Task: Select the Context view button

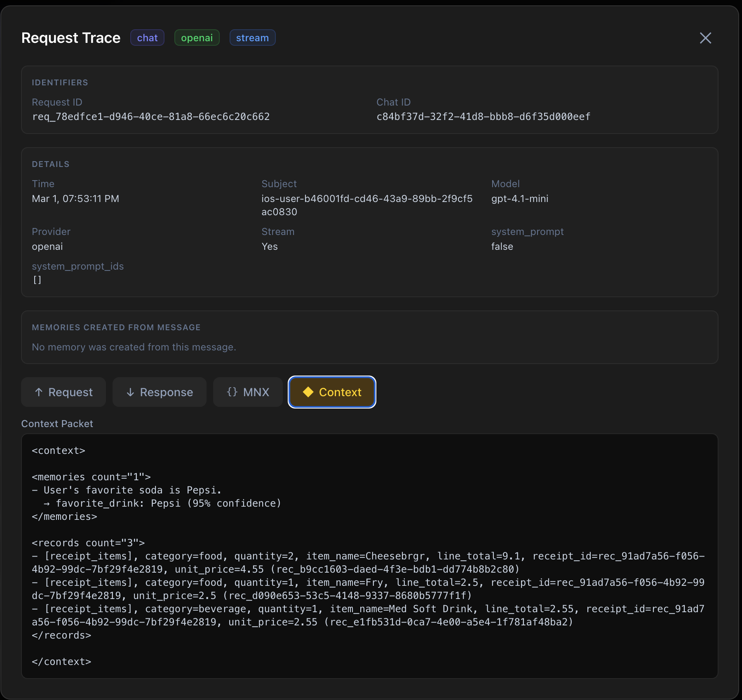Action: coord(331,392)
